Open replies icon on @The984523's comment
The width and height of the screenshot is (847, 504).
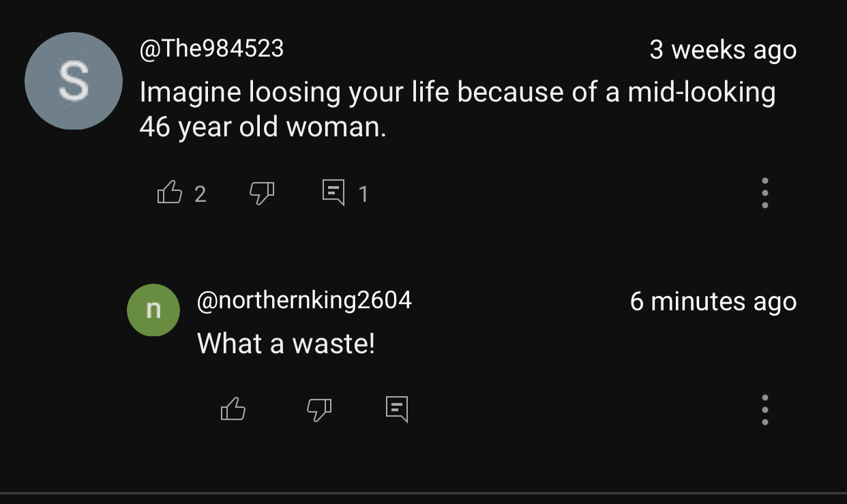click(333, 193)
